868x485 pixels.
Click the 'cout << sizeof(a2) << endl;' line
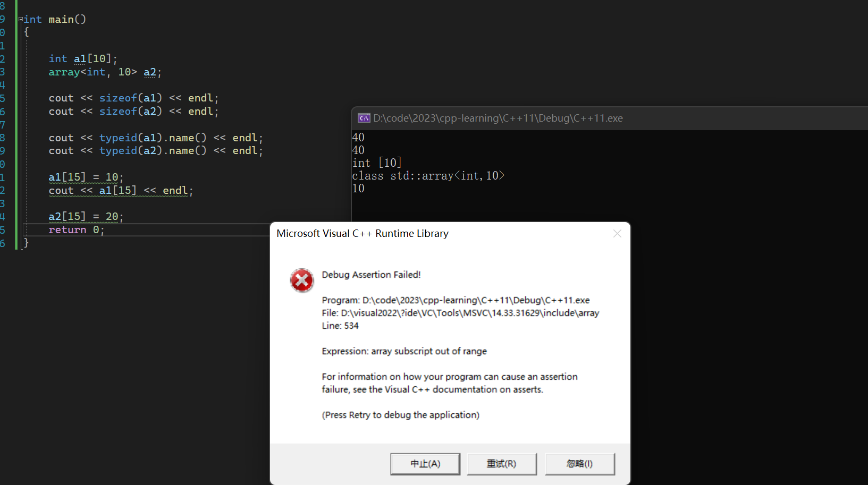click(x=133, y=112)
